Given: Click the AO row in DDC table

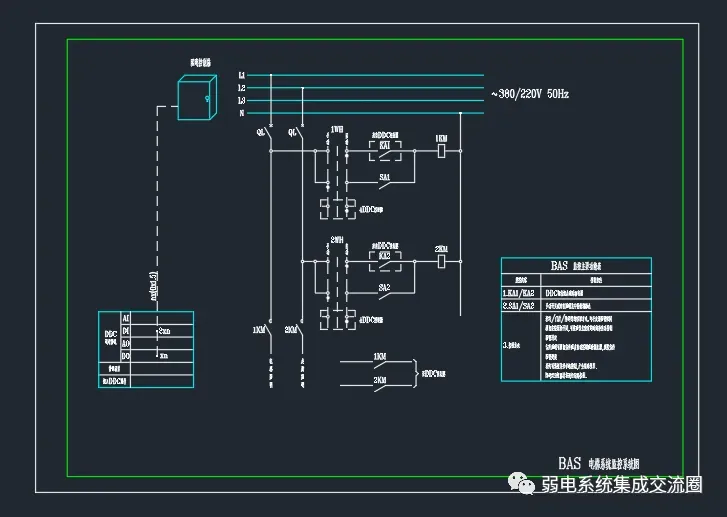Looking at the screenshot, I should (x=157, y=343).
